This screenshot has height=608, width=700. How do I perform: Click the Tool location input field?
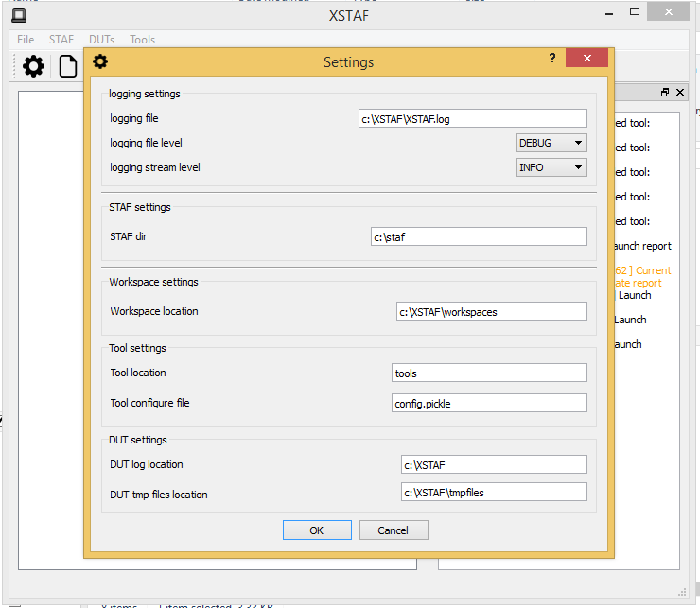click(x=489, y=373)
